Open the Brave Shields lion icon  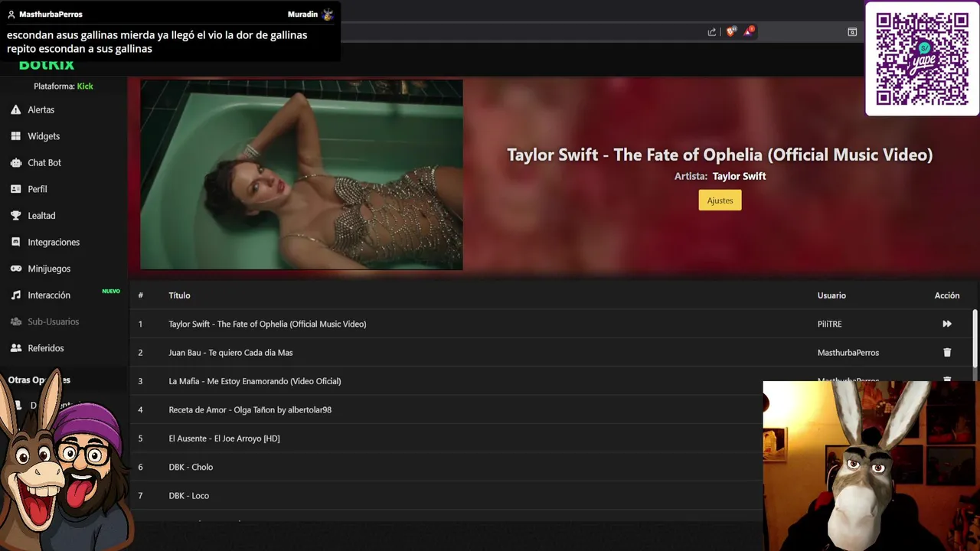(x=730, y=31)
